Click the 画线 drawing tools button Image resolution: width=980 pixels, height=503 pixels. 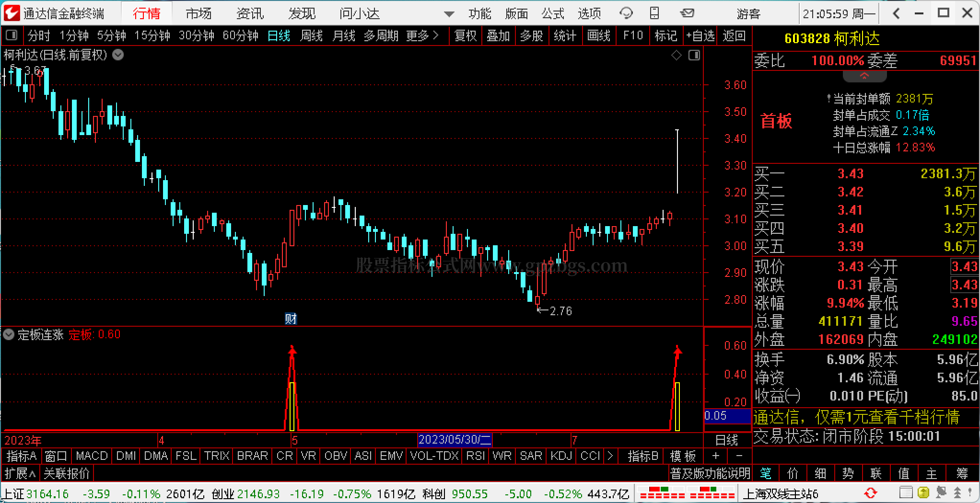599,35
